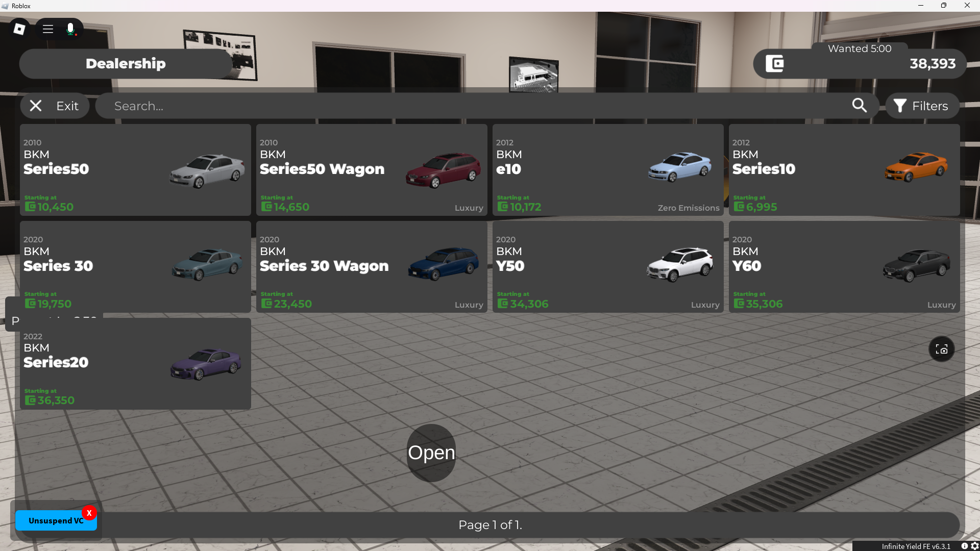The image size is (980, 551).
Task: Click Infinite Yield settings gear icon
Action: coord(974,546)
